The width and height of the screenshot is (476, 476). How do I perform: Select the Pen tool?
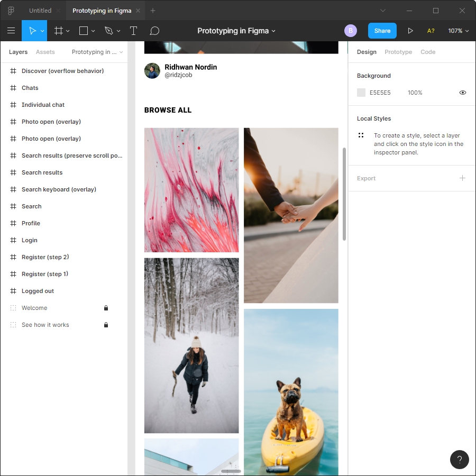[x=109, y=31]
